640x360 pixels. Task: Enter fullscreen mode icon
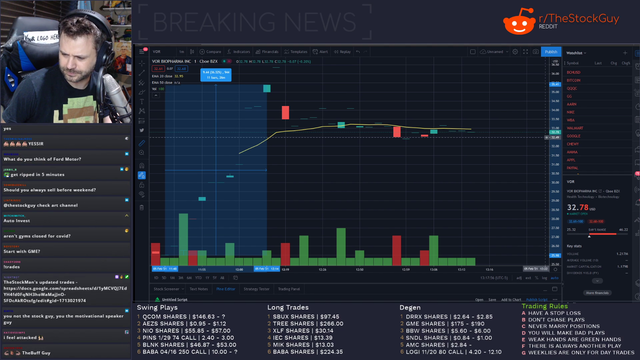coord(525,52)
